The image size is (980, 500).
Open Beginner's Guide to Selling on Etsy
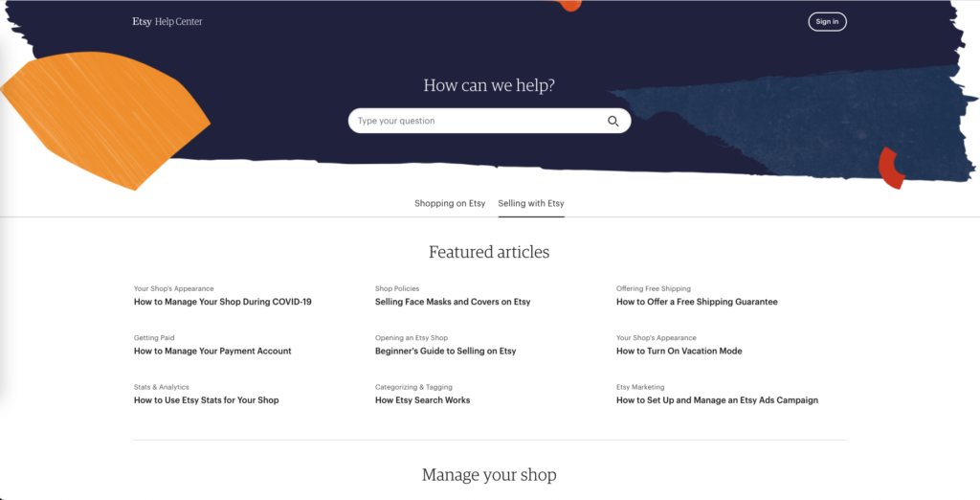coord(446,352)
